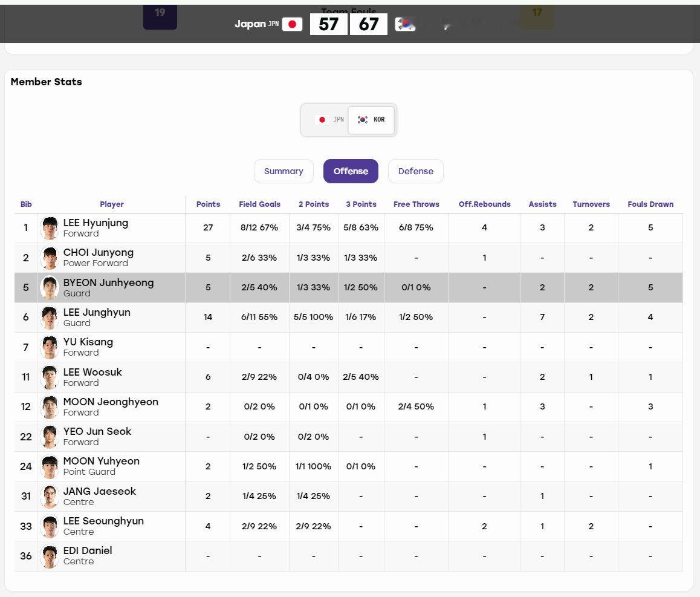Viewport: 700px width, 597px height.
Task: Sort by the Field Goals column header
Action: (259, 204)
